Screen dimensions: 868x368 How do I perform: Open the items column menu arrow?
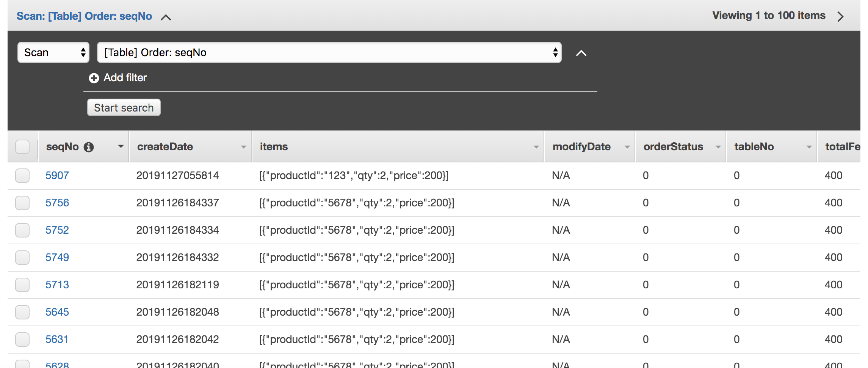coord(536,147)
